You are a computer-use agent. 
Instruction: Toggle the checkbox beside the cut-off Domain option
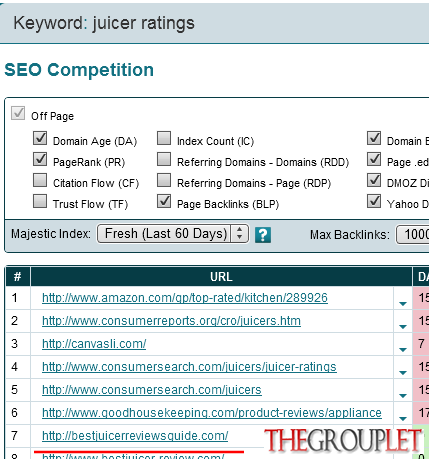[x=374, y=138]
